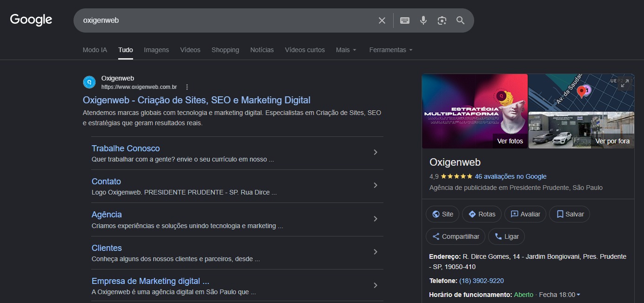Open the map thumbnail with the red pin

tap(581, 92)
